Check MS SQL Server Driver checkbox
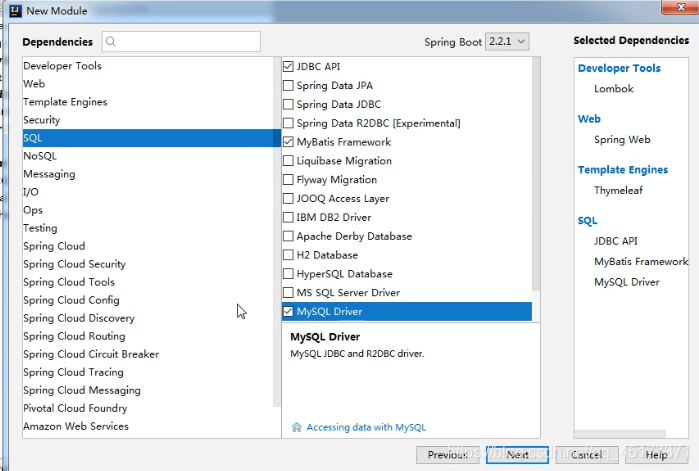 (x=288, y=292)
